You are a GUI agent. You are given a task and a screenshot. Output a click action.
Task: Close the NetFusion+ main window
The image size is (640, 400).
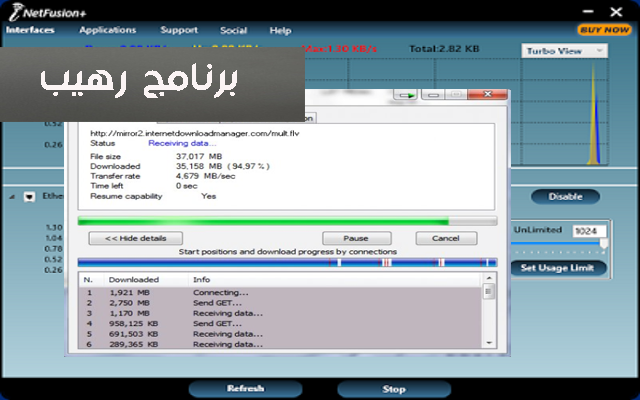tap(621, 10)
